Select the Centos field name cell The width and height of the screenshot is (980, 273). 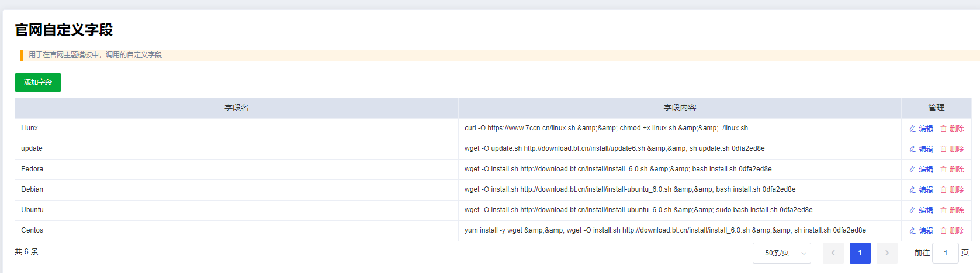click(x=237, y=231)
